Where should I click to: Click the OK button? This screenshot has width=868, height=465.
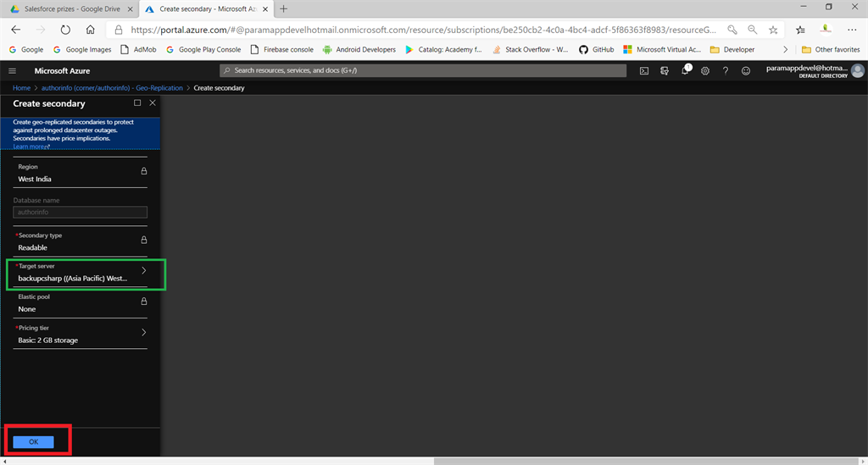click(33, 442)
